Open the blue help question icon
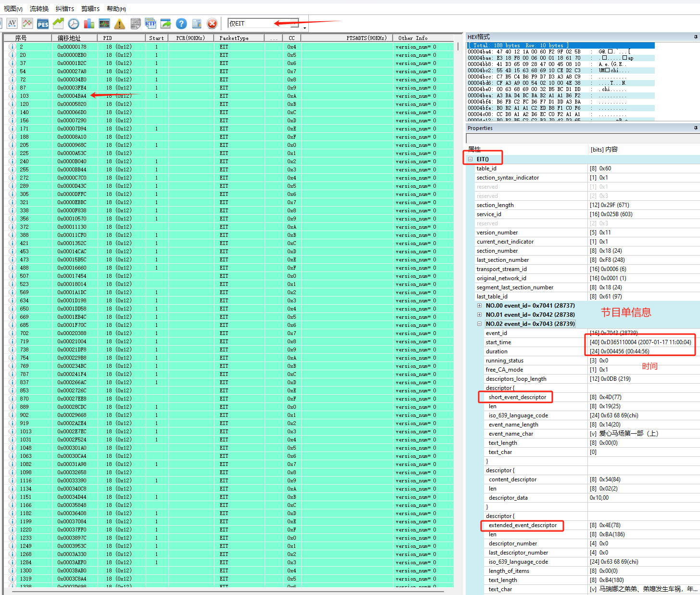 (x=181, y=23)
